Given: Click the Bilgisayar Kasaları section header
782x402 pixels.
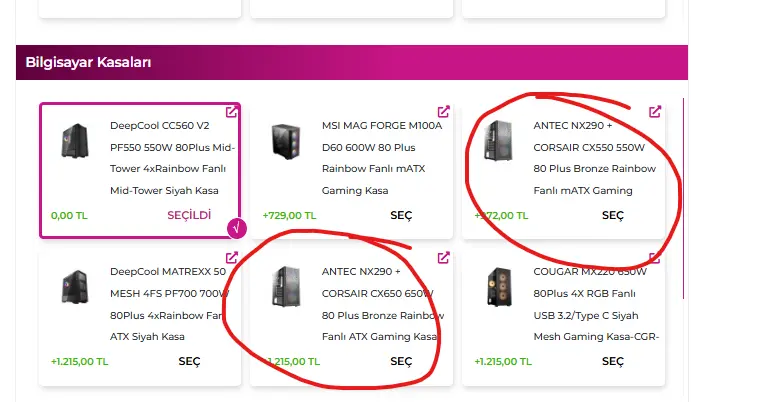Looking at the screenshot, I should 352,62.
